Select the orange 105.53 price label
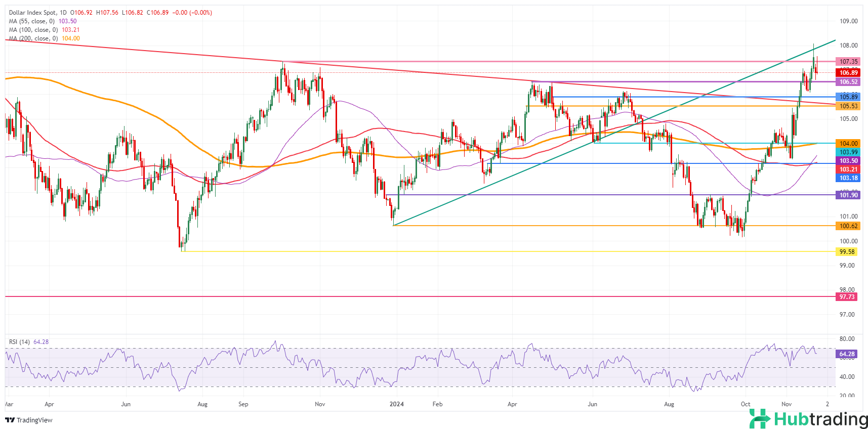Screen dimensions: 868x429 tap(848, 106)
